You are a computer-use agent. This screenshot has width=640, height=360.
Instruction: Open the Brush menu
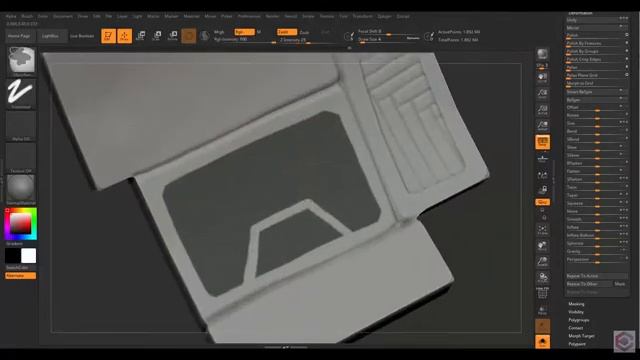point(27,16)
